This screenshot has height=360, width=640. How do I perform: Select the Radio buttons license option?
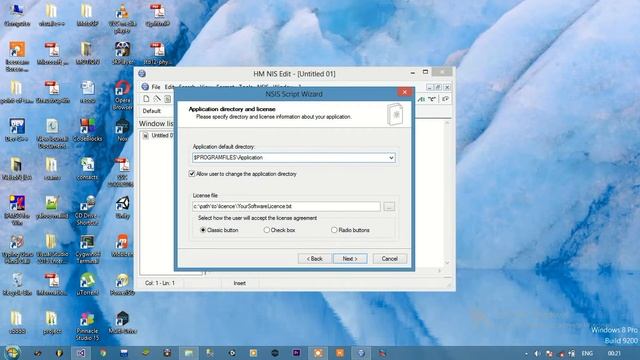click(334, 230)
